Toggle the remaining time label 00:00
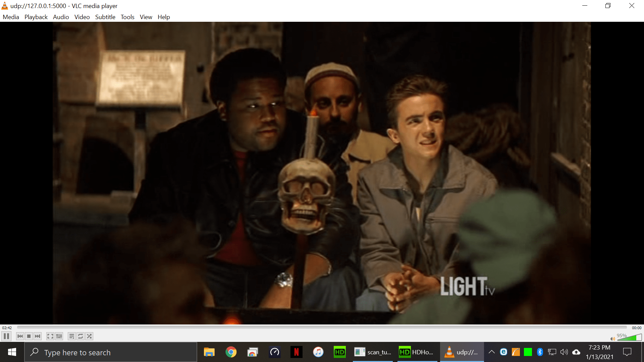The image size is (644, 362). 637,328
